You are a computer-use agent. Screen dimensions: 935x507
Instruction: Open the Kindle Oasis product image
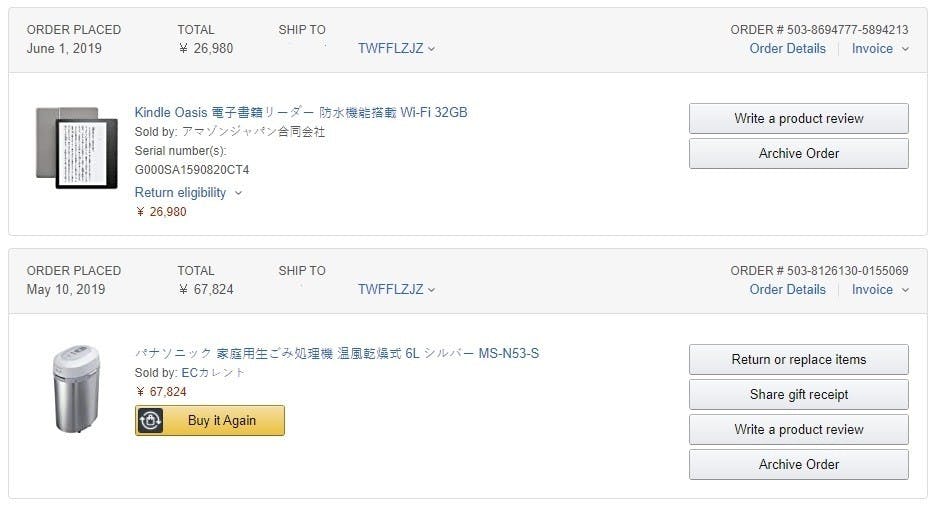76,148
